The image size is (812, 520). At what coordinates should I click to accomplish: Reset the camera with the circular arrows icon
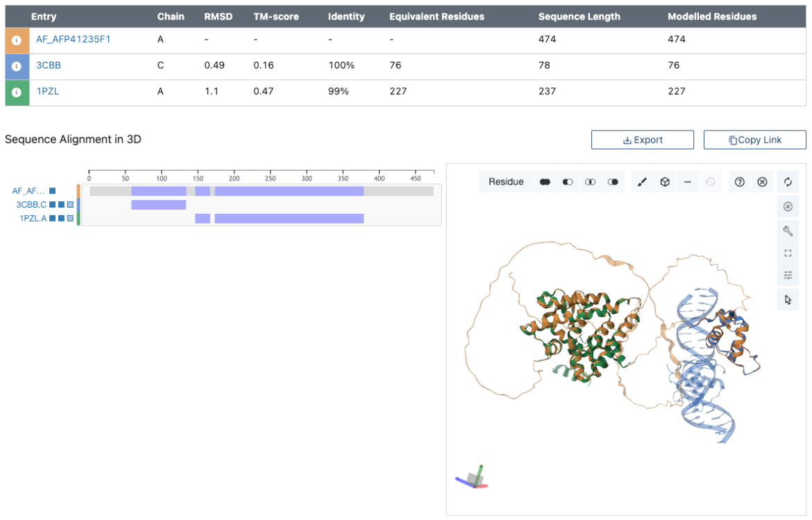(x=788, y=182)
